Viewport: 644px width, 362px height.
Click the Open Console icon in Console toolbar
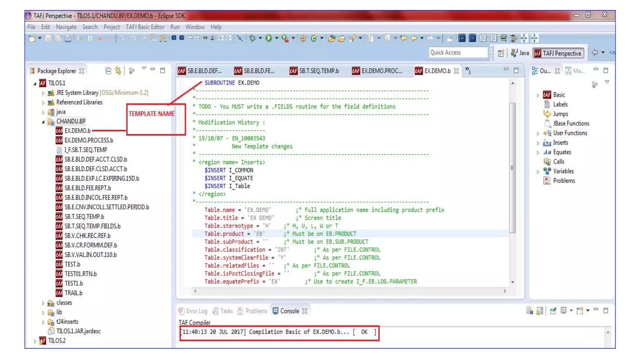[x=580, y=311]
